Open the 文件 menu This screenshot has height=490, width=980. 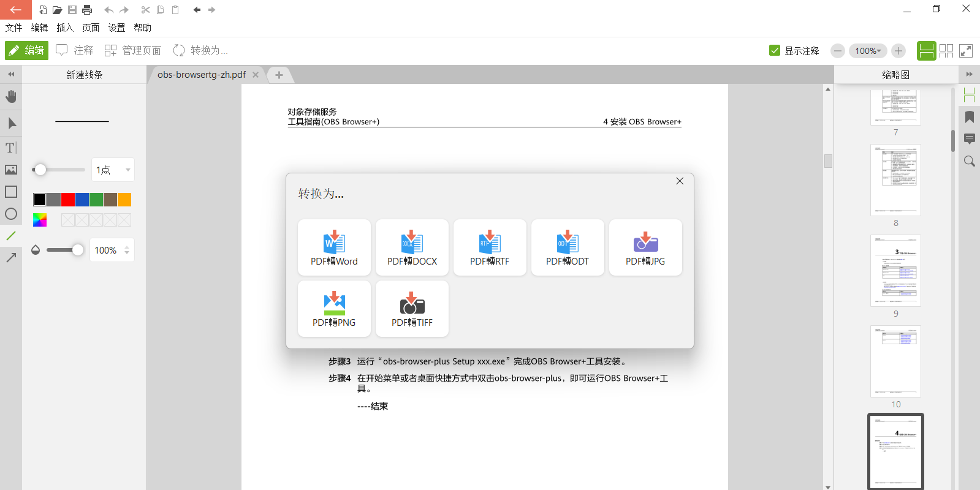(13, 28)
